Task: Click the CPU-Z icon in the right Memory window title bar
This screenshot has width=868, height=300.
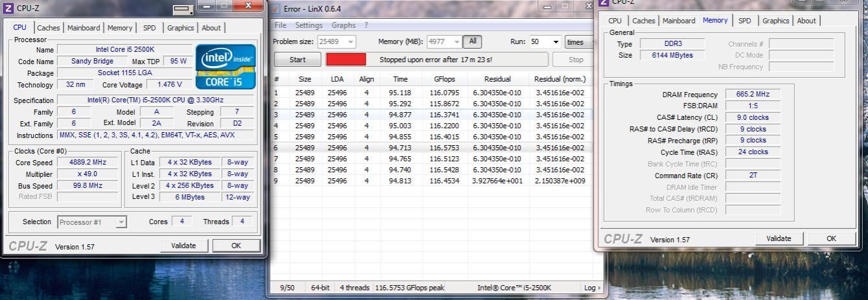Action: (604, 3)
